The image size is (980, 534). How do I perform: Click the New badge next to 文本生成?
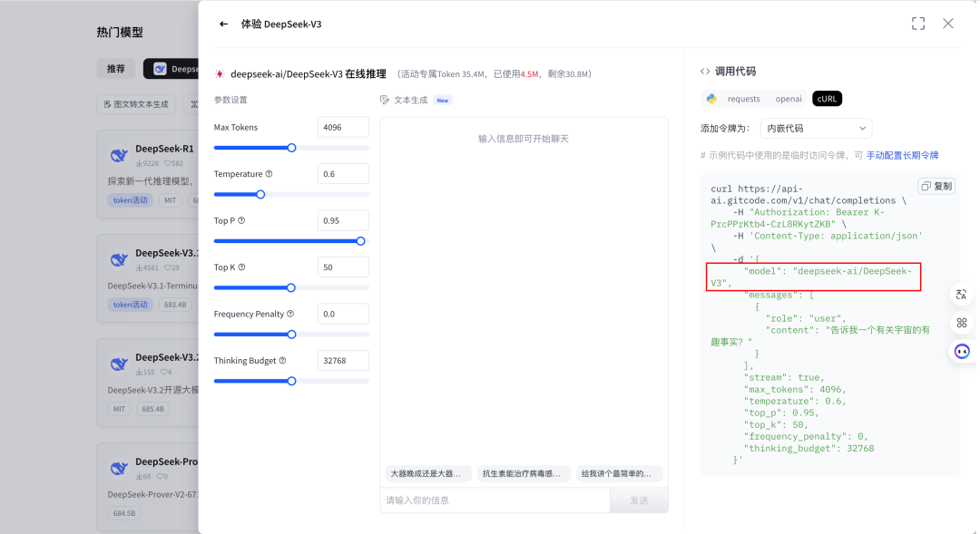(443, 100)
